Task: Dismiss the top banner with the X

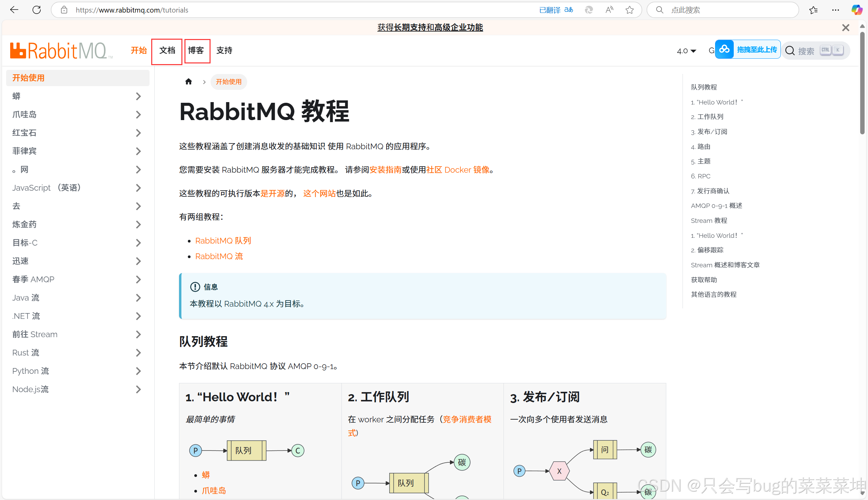Action: [x=845, y=27]
